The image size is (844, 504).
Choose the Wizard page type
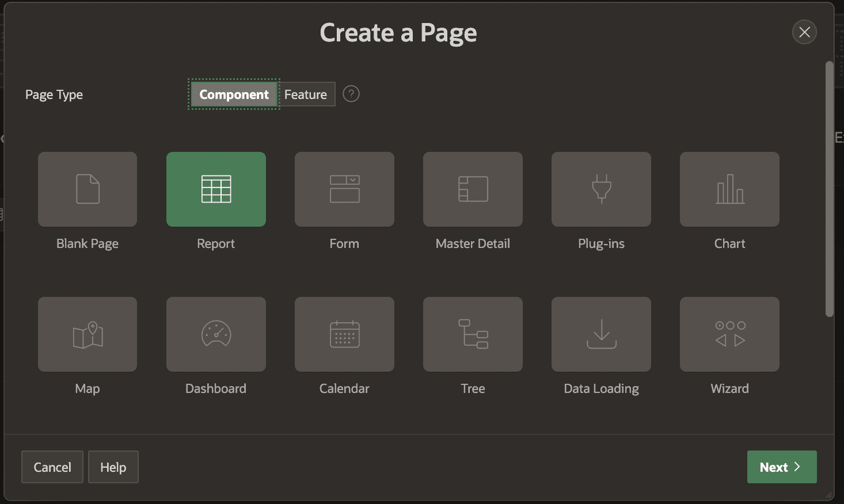[729, 334]
